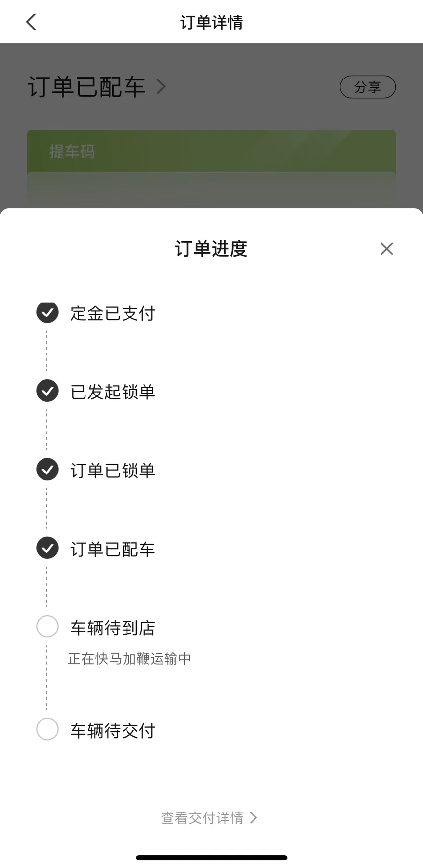Viewport: 423px width, 868px height.
Task: Tap the 提车码 green card
Action: pos(211,169)
